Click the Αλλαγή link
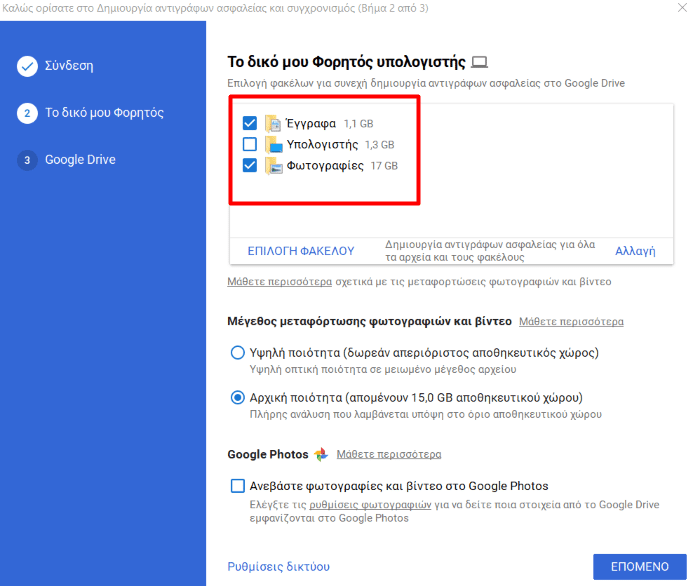The image size is (695, 586). (x=635, y=251)
